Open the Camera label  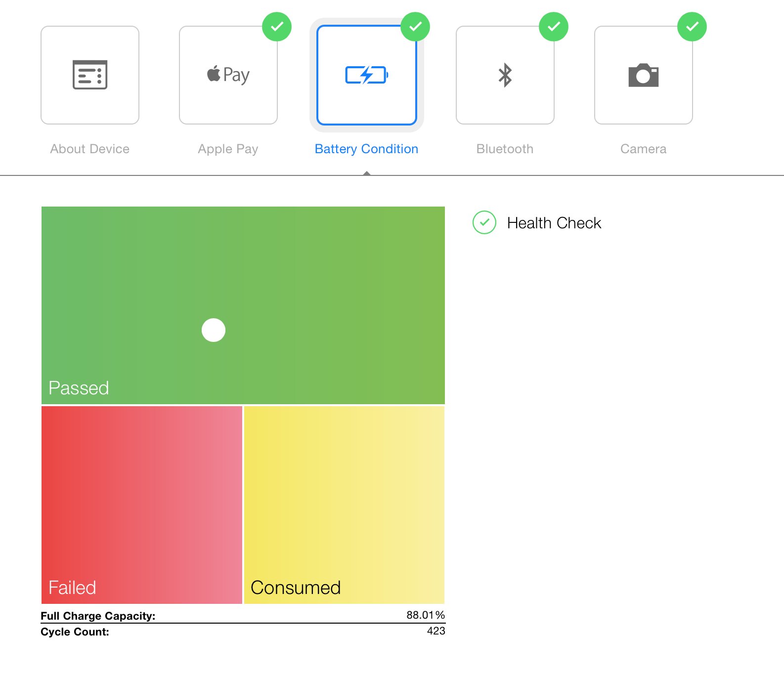(x=643, y=149)
